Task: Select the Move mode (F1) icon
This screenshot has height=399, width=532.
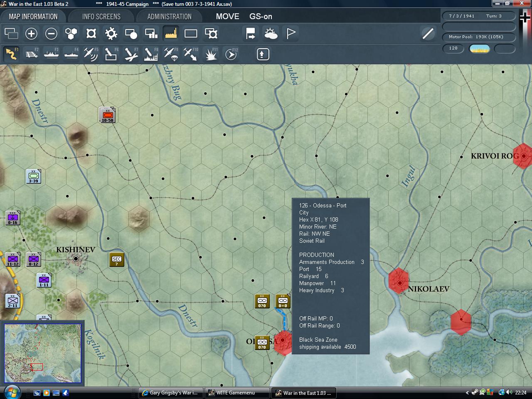Action: click(x=11, y=54)
